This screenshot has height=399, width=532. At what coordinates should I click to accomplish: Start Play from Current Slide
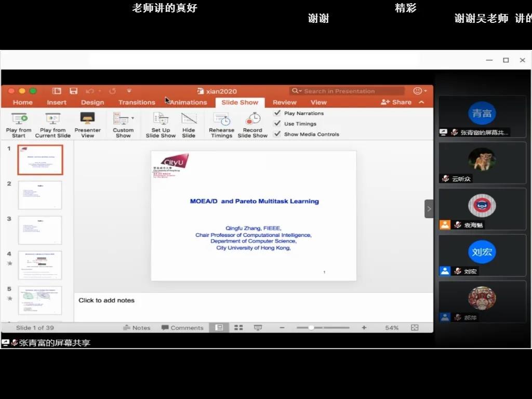tap(52, 119)
